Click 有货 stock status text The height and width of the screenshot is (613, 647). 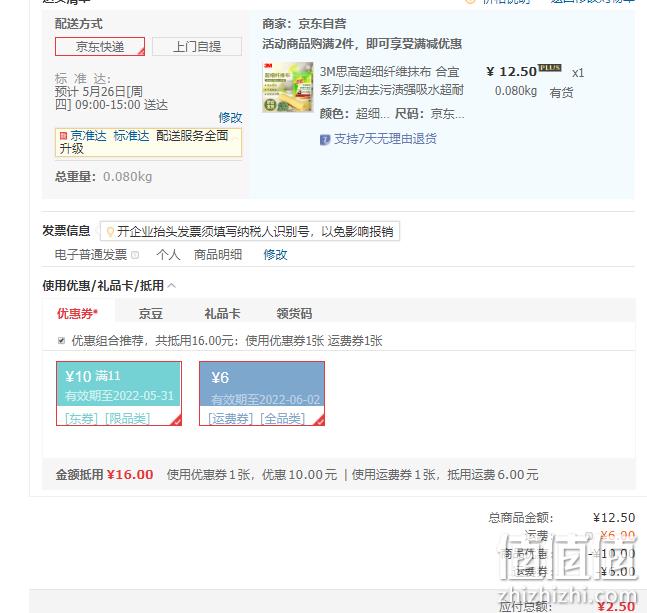[x=561, y=92]
